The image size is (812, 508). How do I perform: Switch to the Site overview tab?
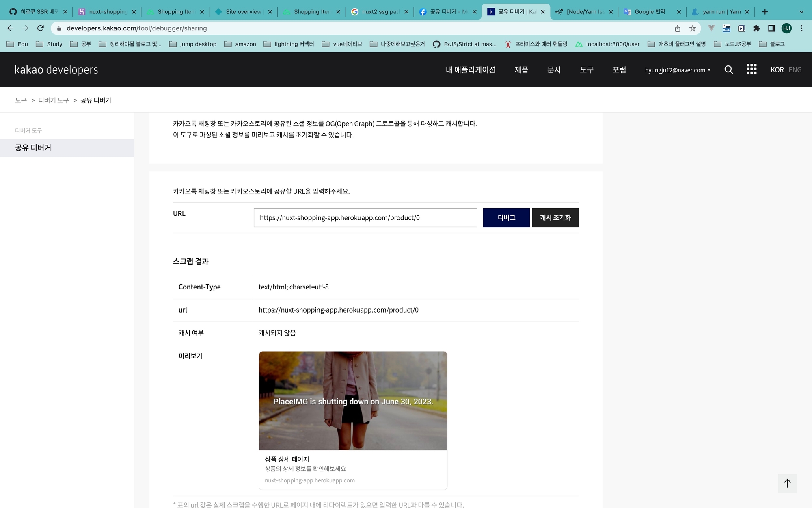click(x=243, y=12)
